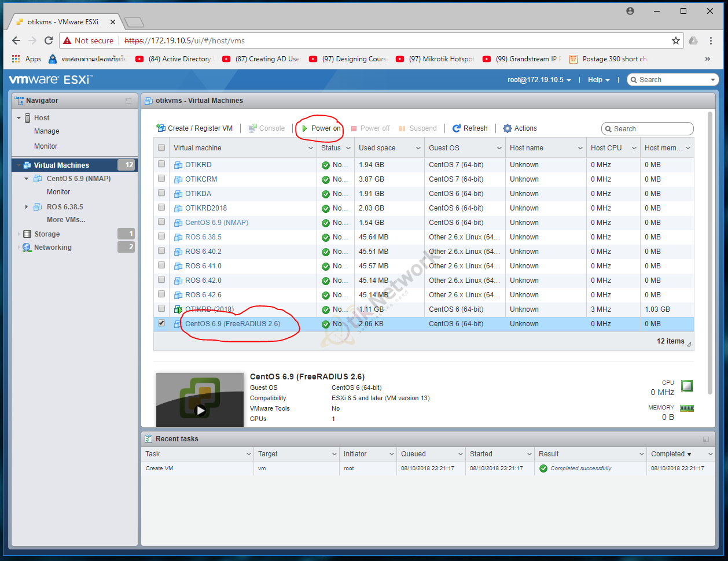This screenshot has width=728, height=561.
Task: Open the ROS 6.42.0 VM link
Action: click(x=203, y=280)
